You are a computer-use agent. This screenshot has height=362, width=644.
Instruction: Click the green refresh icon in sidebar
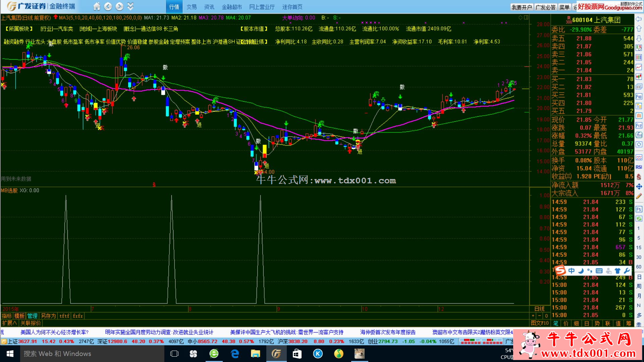click(x=639, y=219)
